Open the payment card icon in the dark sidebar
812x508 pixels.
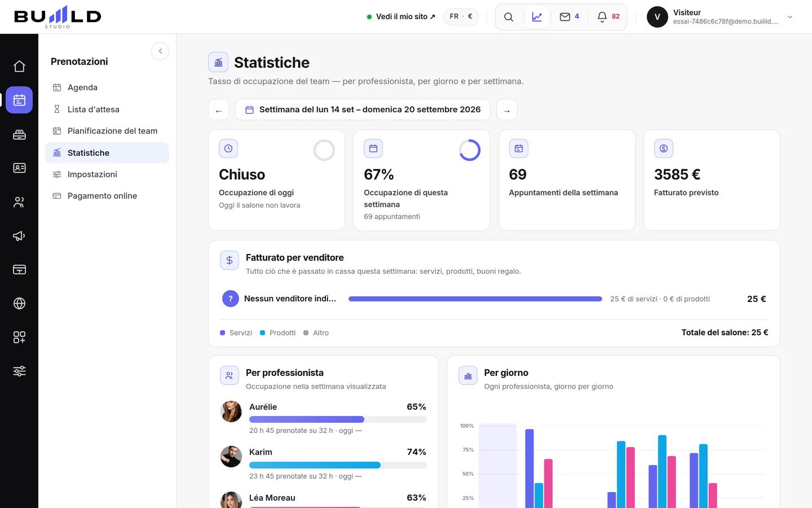pos(19,270)
